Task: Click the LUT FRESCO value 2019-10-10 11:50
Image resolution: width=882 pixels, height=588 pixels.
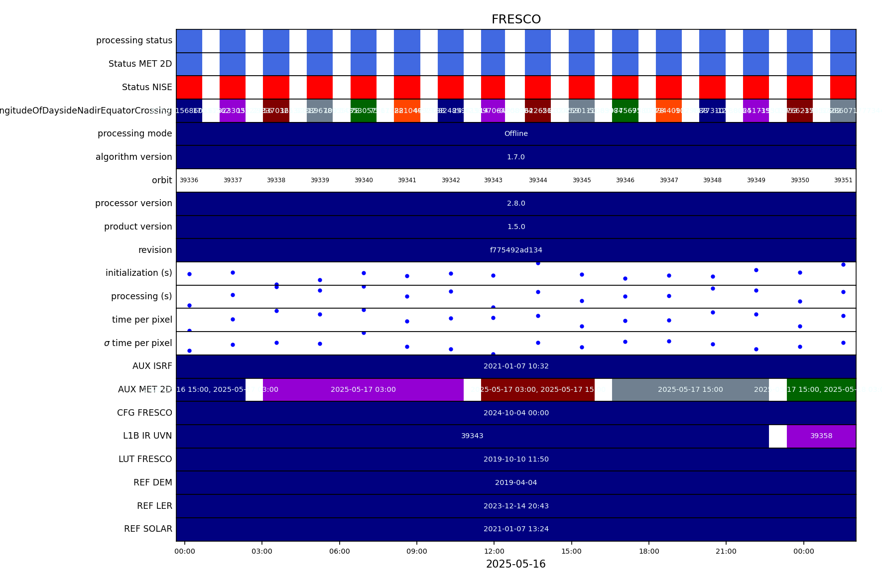Action: coord(516,459)
